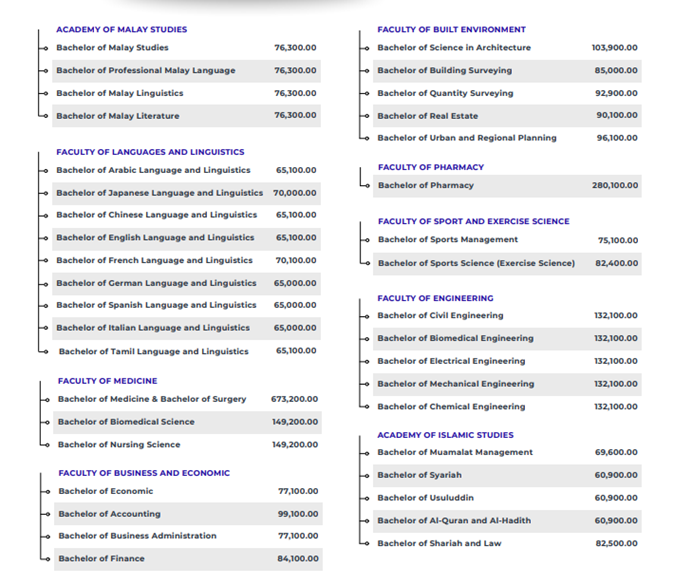Select the Faculty of Pharmacy heading

(x=431, y=167)
